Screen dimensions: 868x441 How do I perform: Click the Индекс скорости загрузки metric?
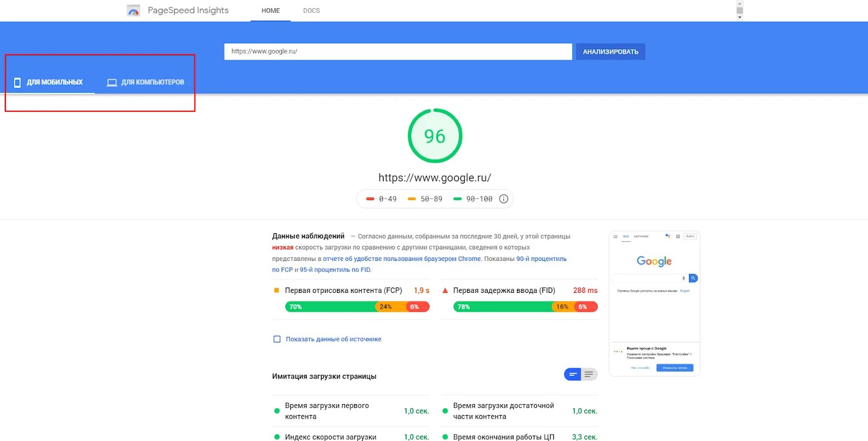[351, 437]
